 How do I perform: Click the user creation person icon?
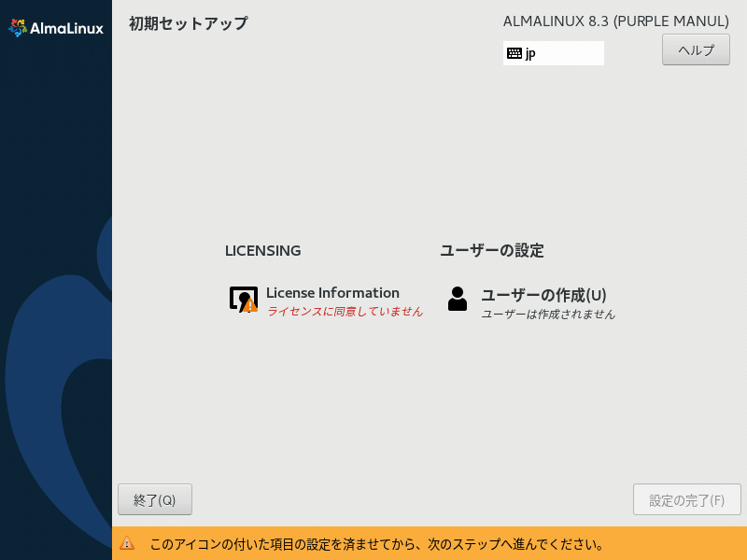pos(458,299)
